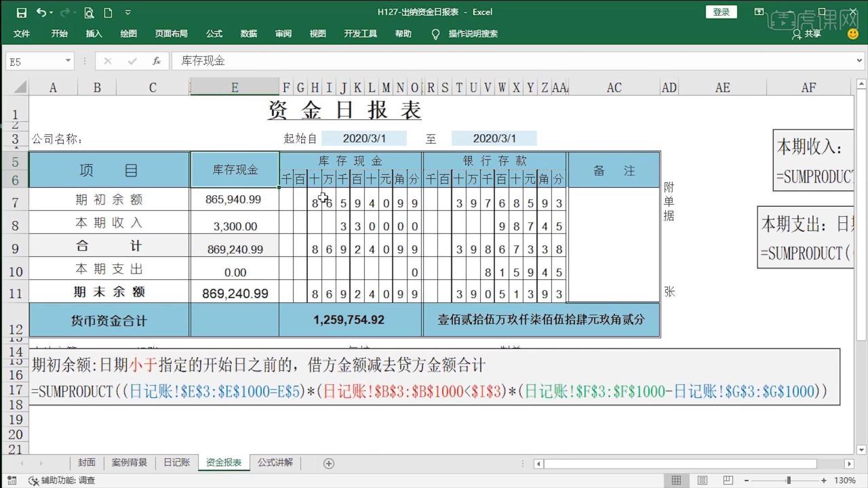Customize the Quick Access Toolbar dropdown

click(x=128, y=12)
